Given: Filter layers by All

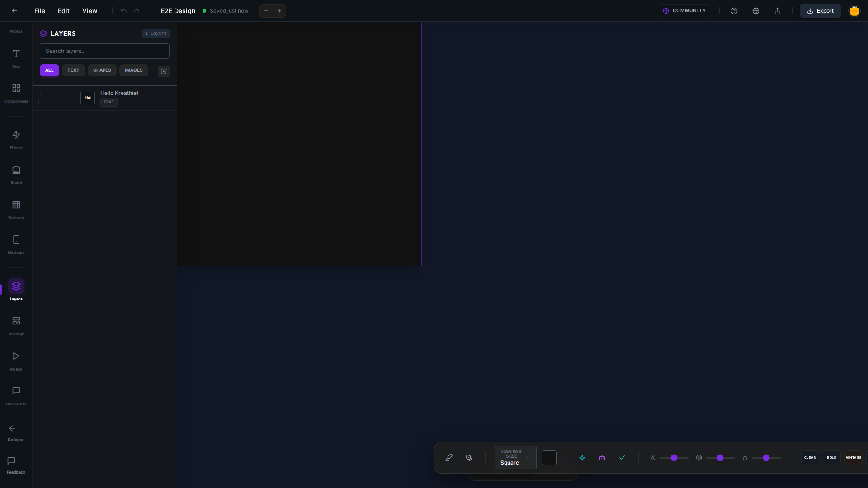Looking at the screenshot, I should (x=49, y=70).
